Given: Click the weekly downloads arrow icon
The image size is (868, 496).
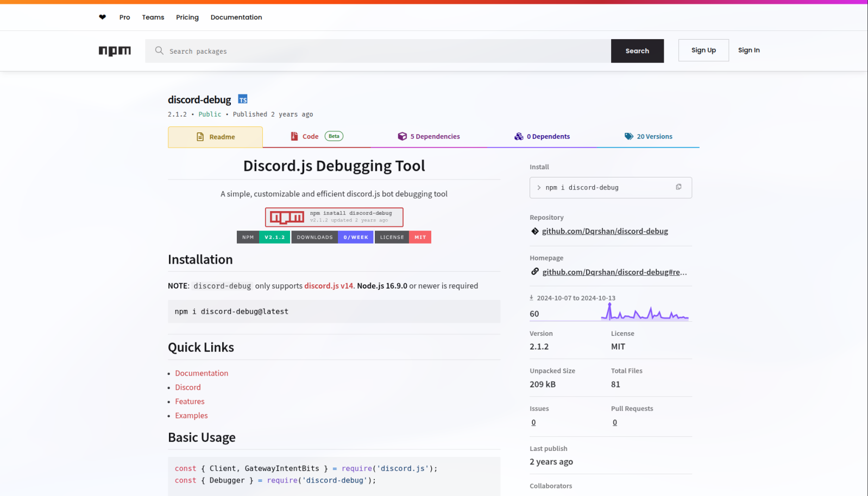Looking at the screenshot, I should point(532,298).
